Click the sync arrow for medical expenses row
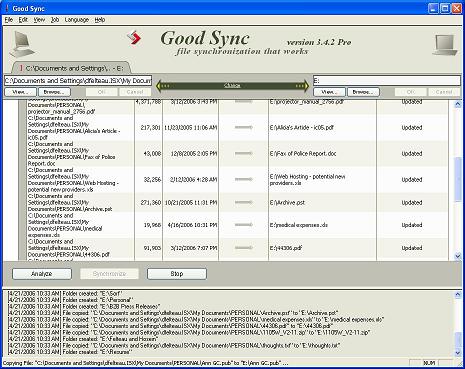 pos(244,225)
